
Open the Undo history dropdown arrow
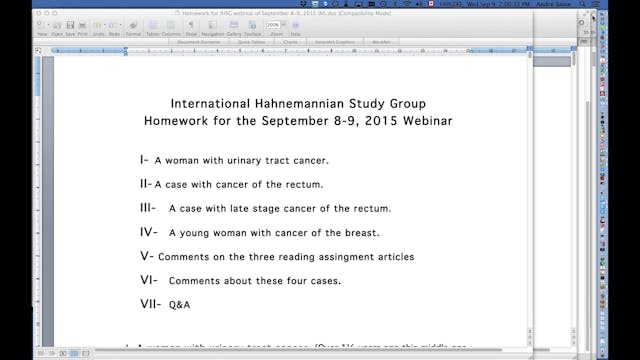105,25
